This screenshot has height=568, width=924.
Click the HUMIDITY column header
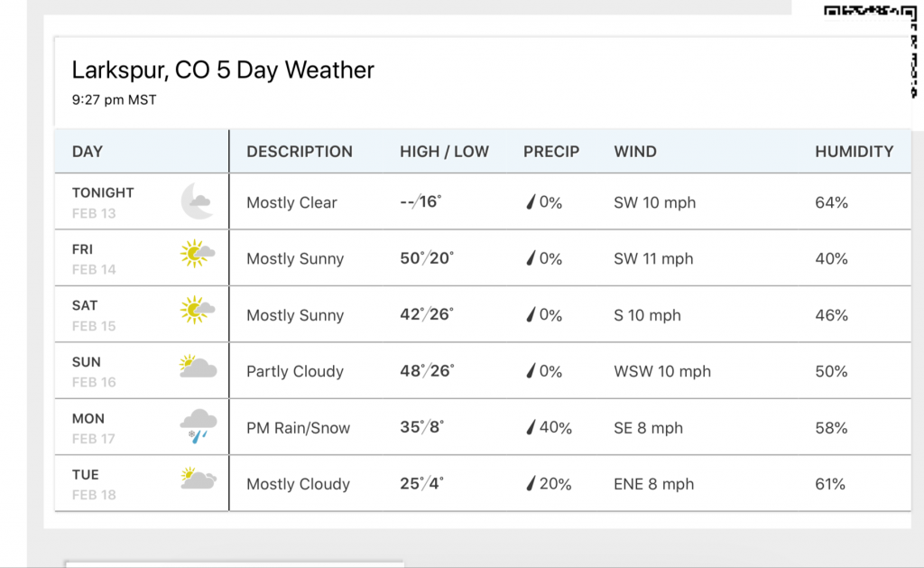point(854,152)
